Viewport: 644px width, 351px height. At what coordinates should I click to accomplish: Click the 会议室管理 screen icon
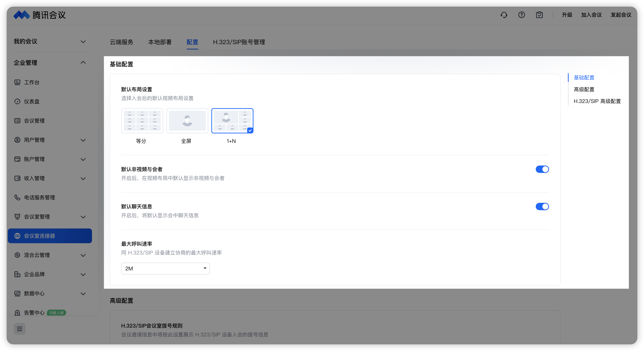coord(17,217)
